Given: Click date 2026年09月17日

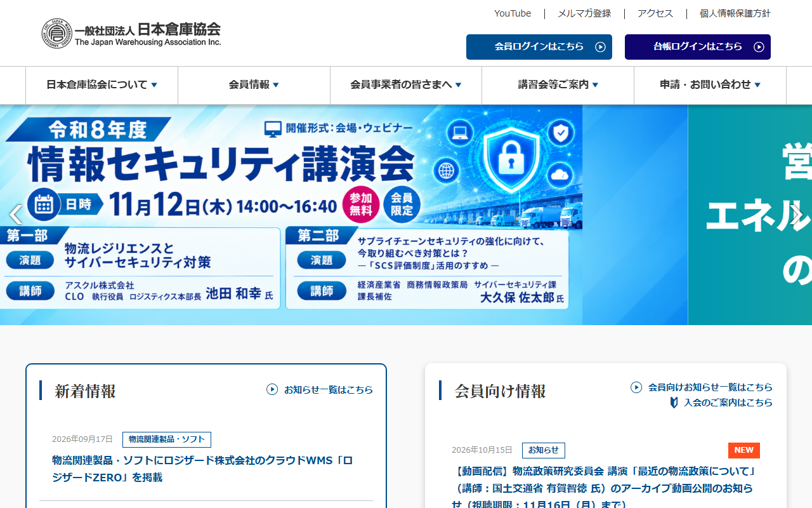Looking at the screenshot, I should point(82,439).
